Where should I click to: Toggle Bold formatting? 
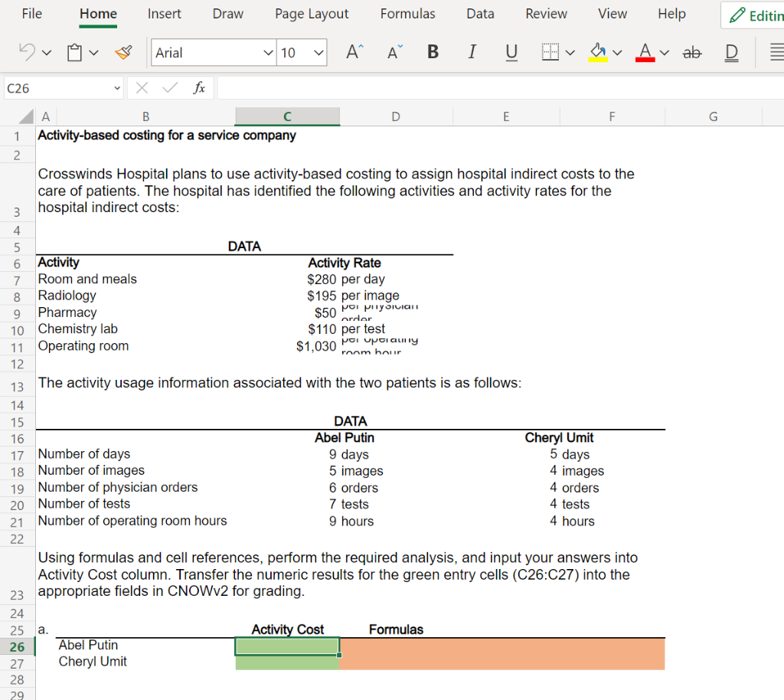[433, 52]
